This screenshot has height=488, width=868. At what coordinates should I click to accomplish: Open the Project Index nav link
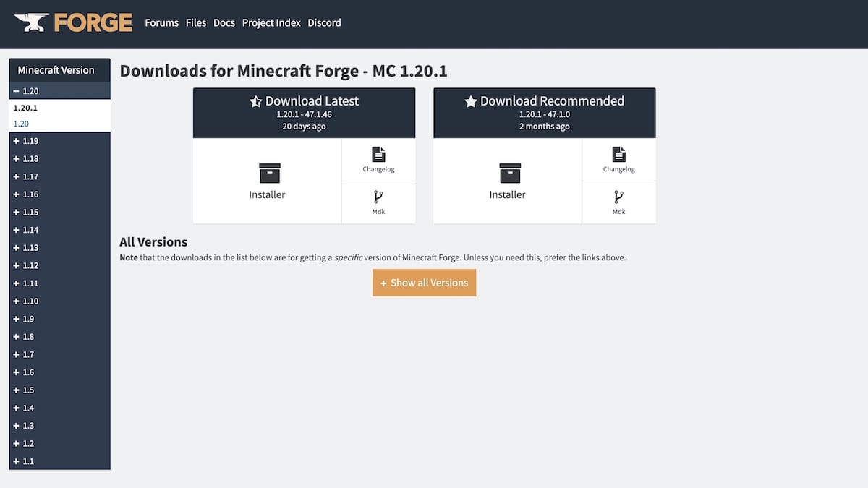click(271, 22)
